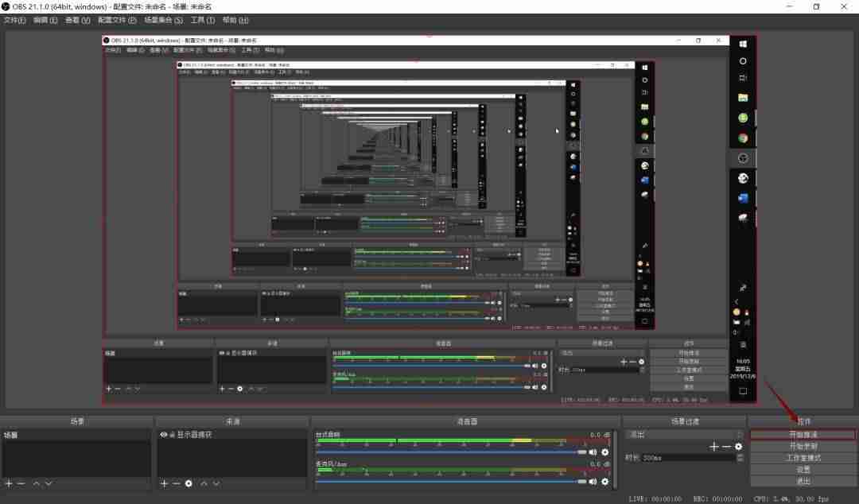The width and height of the screenshot is (859, 504).
Task: Mute desktop audio speaker icon
Action: (593, 452)
